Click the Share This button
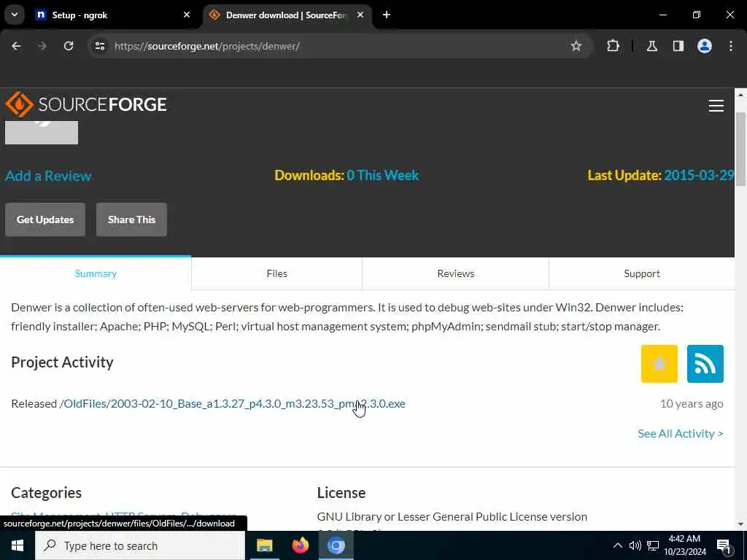Image resolution: width=747 pixels, height=560 pixels. (131, 219)
